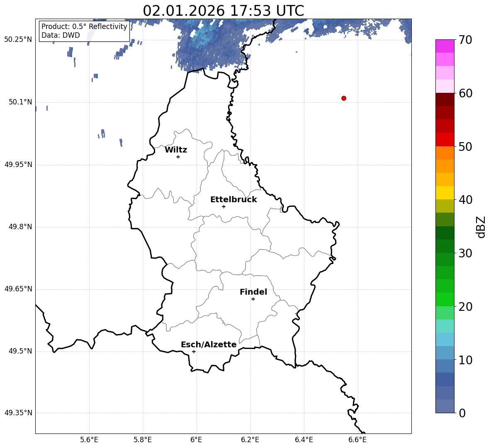Click the orange colorbar swatch below 50
Screen dimensions: 491x448
[445, 153]
